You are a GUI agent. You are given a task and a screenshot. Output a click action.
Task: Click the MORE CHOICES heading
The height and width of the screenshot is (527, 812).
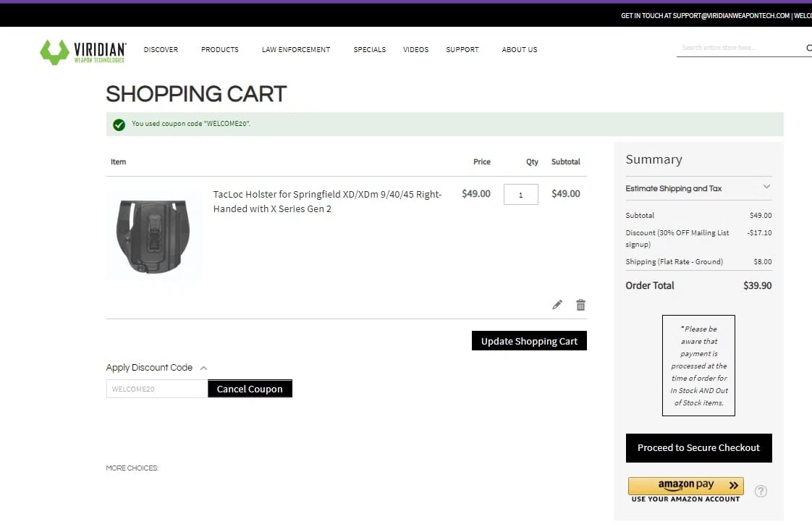[132, 468]
